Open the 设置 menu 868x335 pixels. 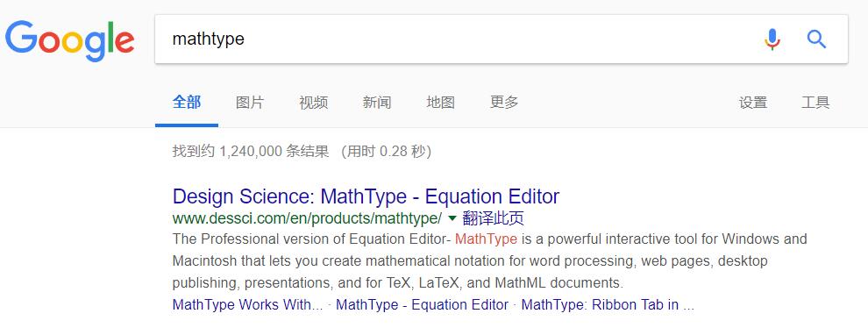pyautogui.click(x=753, y=103)
